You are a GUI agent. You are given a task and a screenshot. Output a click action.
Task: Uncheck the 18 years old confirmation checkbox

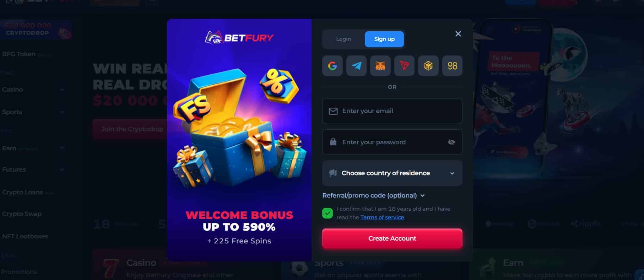coord(328,213)
